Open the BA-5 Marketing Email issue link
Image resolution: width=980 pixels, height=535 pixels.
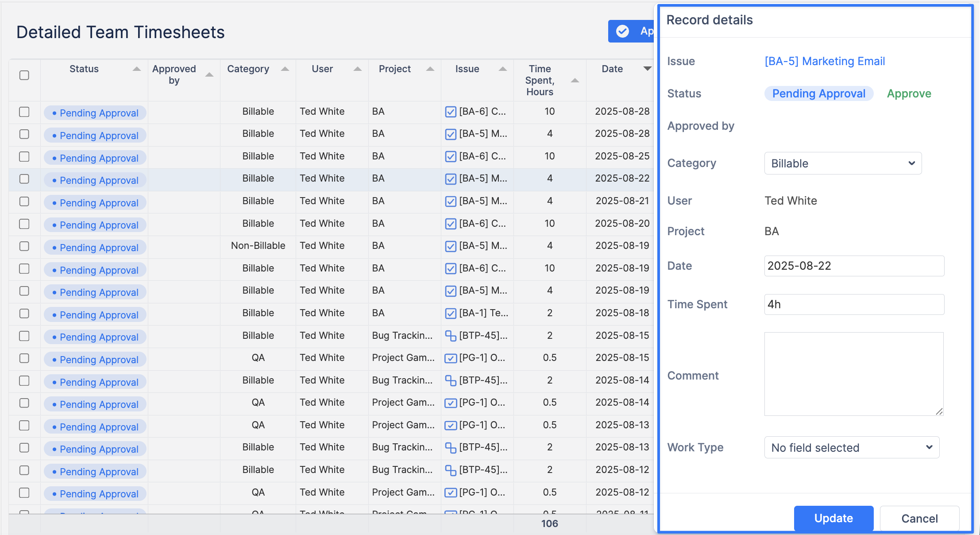[x=825, y=61]
